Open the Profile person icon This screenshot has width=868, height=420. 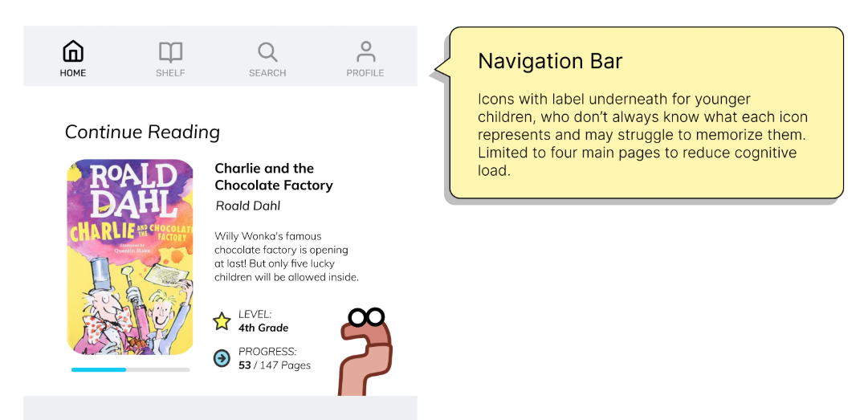(365, 52)
